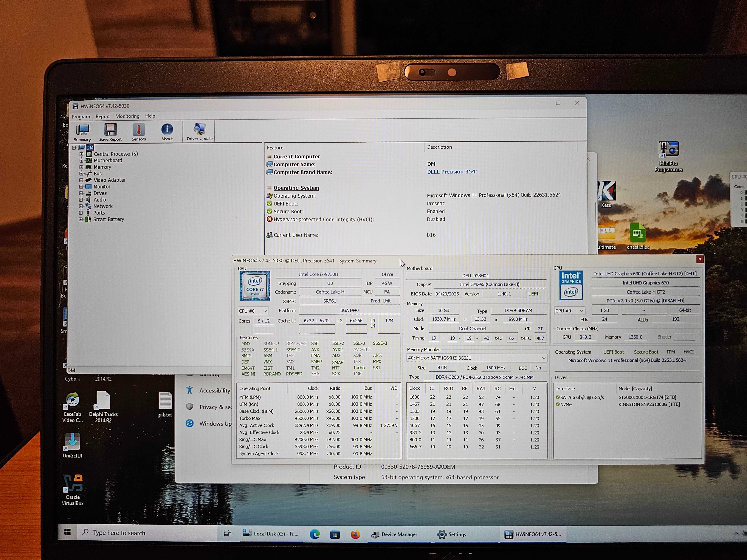
Task: Open the GPU #0 dropdown
Action: coord(569,311)
